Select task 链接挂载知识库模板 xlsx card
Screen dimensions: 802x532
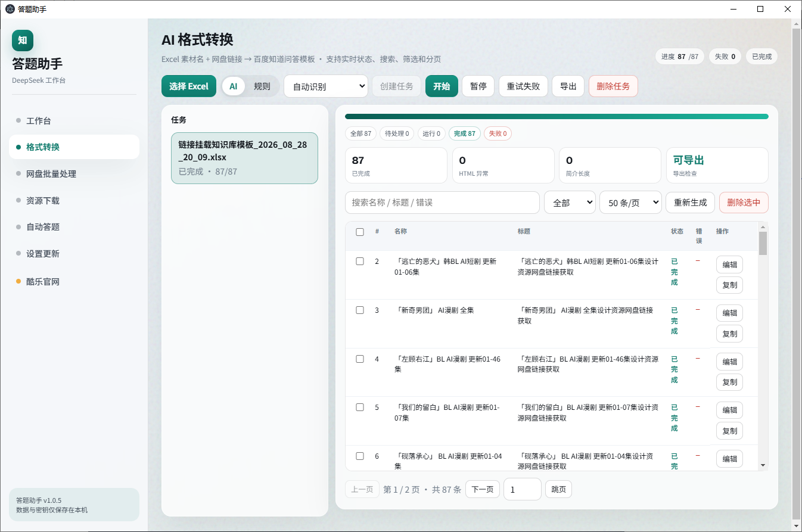tap(244, 158)
